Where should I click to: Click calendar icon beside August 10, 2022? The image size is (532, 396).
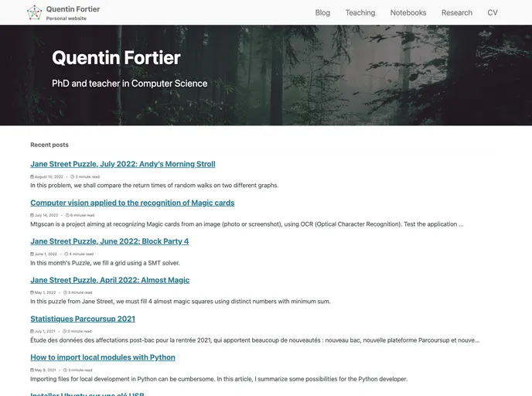pos(32,176)
